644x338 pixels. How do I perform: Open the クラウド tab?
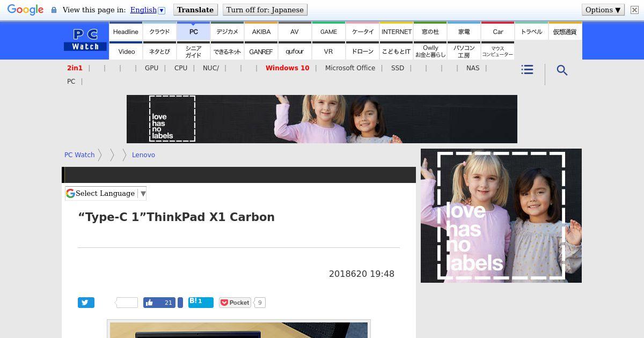point(159,31)
